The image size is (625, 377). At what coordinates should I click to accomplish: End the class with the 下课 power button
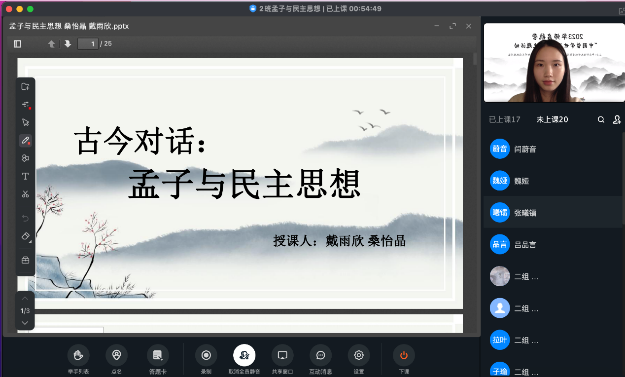point(404,355)
